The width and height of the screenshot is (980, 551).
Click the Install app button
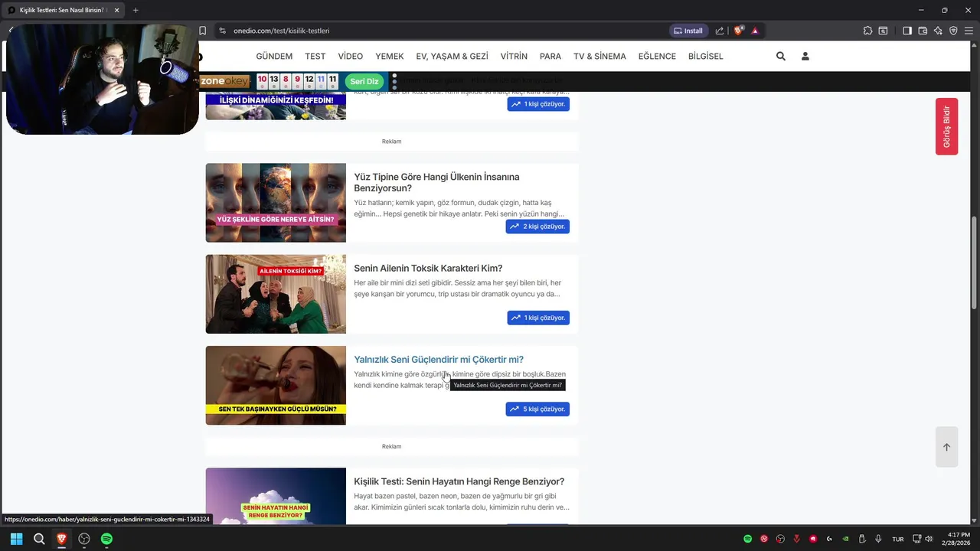[x=688, y=31]
